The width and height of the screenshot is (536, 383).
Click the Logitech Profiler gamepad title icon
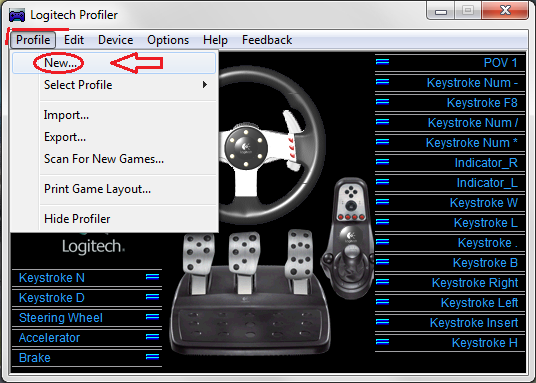click(x=17, y=15)
